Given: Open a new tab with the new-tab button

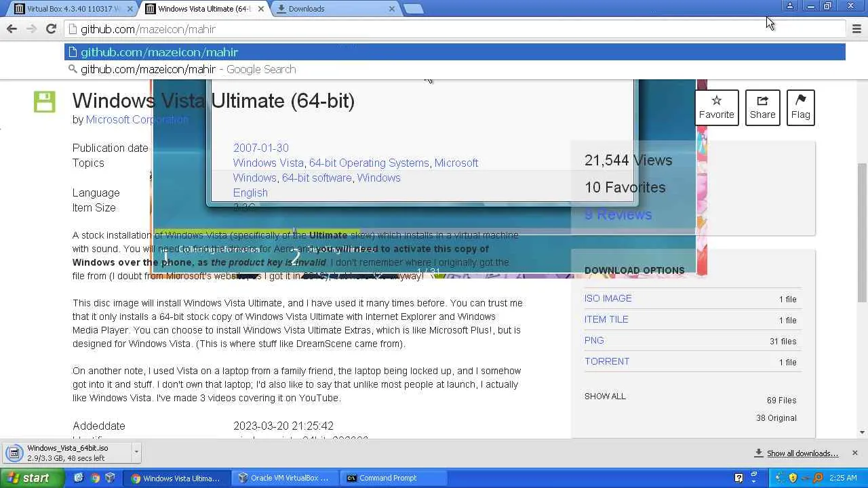Looking at the screenshot, I should (413, 9).
